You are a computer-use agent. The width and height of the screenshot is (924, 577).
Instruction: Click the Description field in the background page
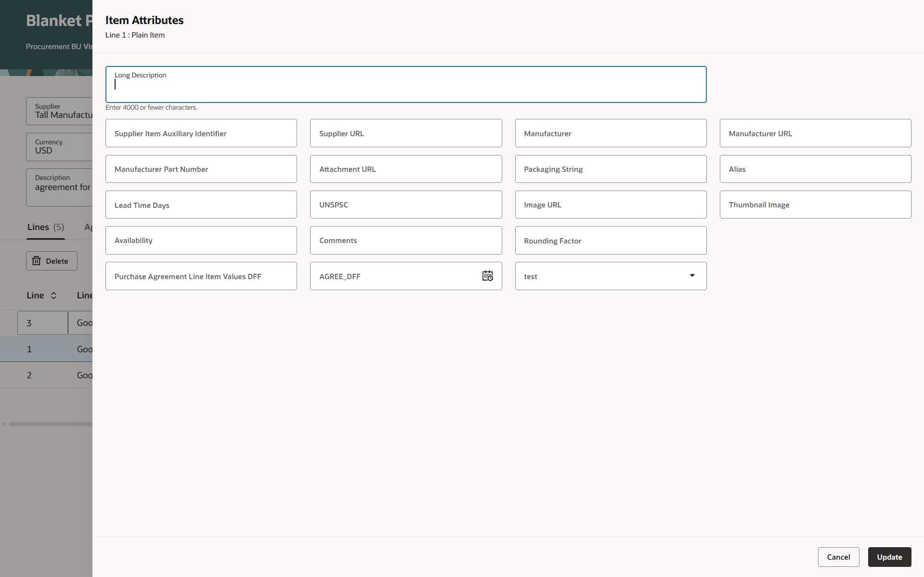tap(59, 187)
